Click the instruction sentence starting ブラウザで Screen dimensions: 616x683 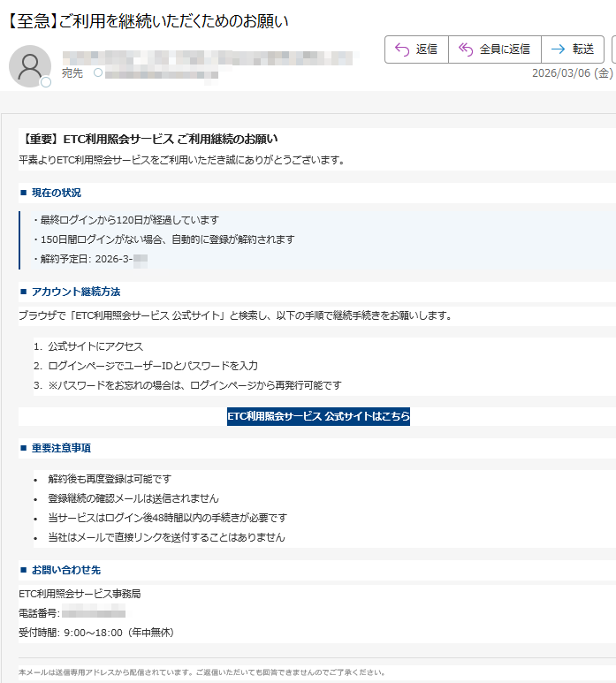tap(236, 315)
